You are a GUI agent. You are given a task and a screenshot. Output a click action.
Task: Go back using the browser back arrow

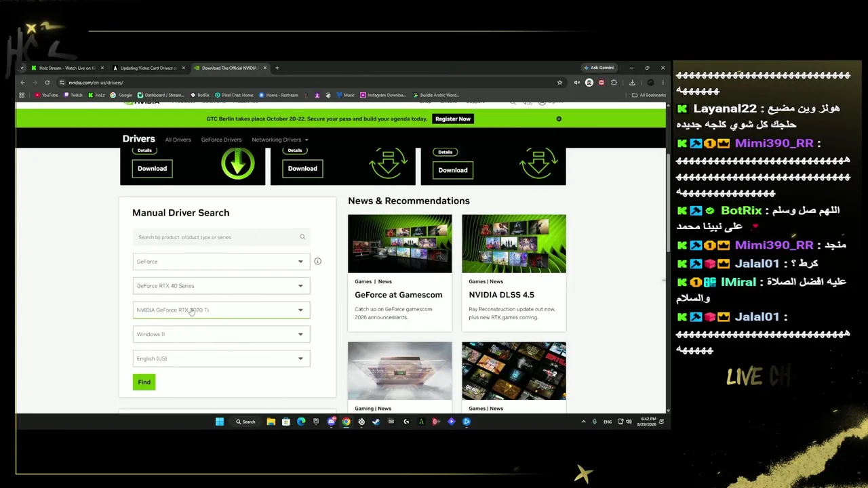[x=22, y=83]
